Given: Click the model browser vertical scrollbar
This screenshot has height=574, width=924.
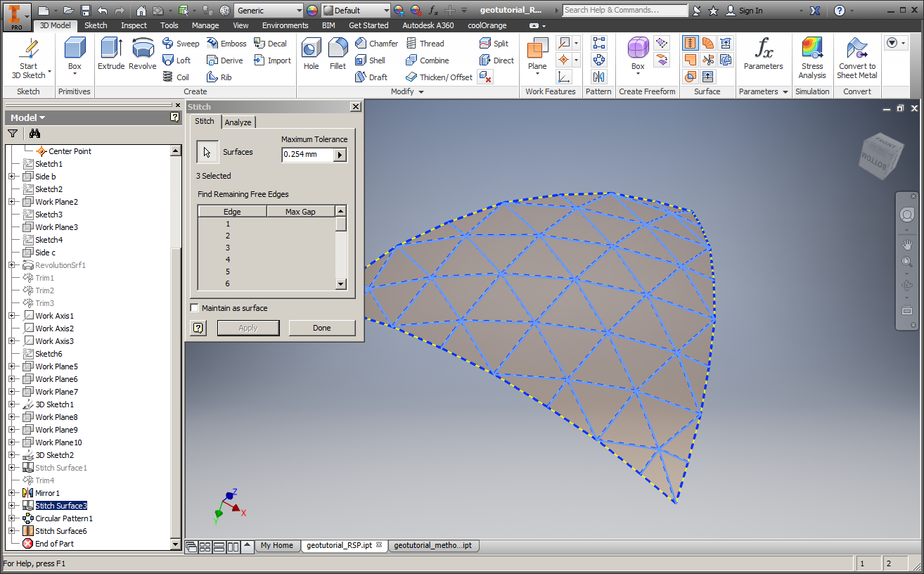Looking at the screenshot, I should coord(176,347).
